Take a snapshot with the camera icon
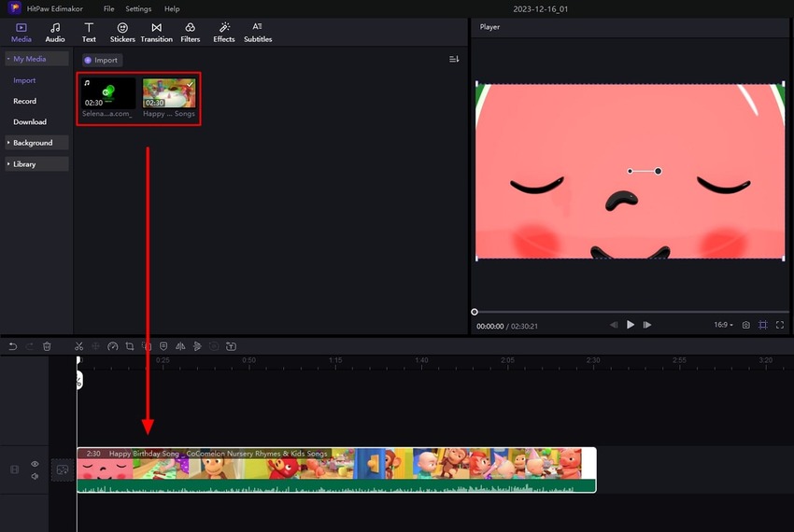Viewport: 794px width, 532px height. coord(745,325)
